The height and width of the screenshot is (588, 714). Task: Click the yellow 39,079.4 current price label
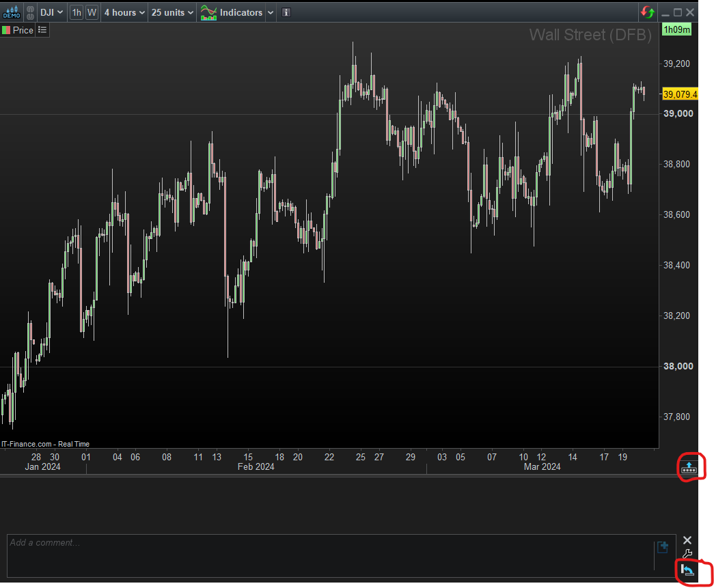coord(680,94)
